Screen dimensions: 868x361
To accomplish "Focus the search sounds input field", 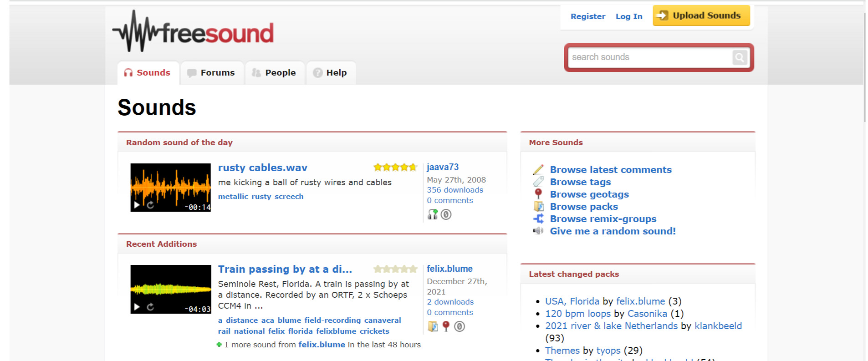I will (649, 57).
